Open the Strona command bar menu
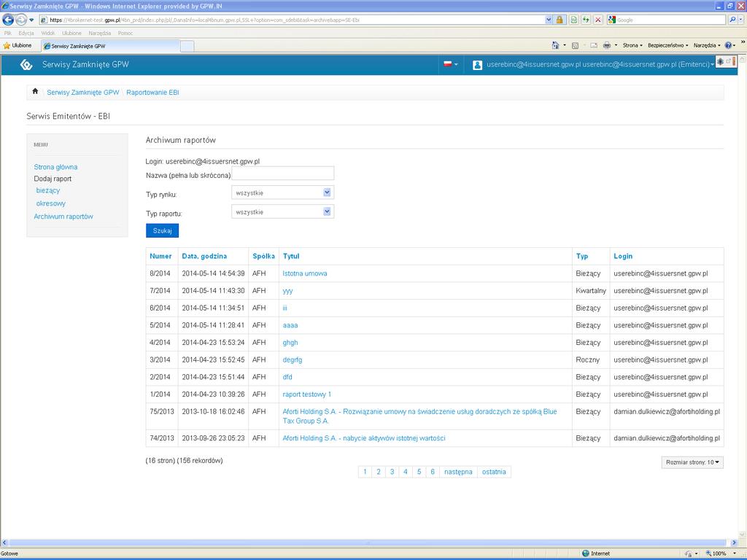The width and height of the screenshot is (747, 560). tap(632, 45)
